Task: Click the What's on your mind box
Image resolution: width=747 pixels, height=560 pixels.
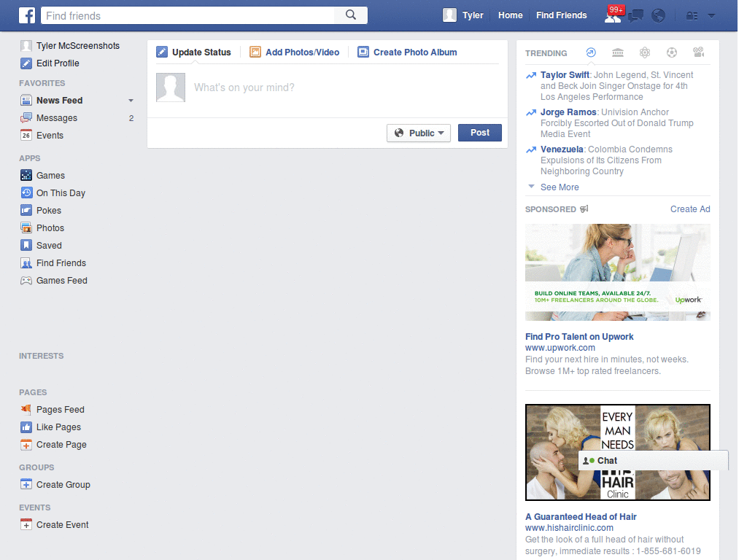Action: 347,87
